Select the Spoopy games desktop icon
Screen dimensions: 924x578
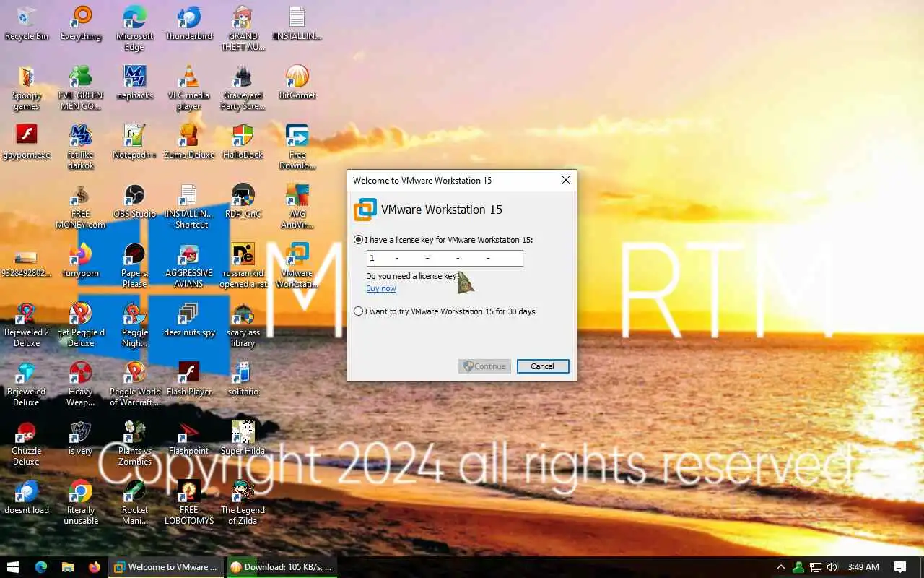click(27, 87)
